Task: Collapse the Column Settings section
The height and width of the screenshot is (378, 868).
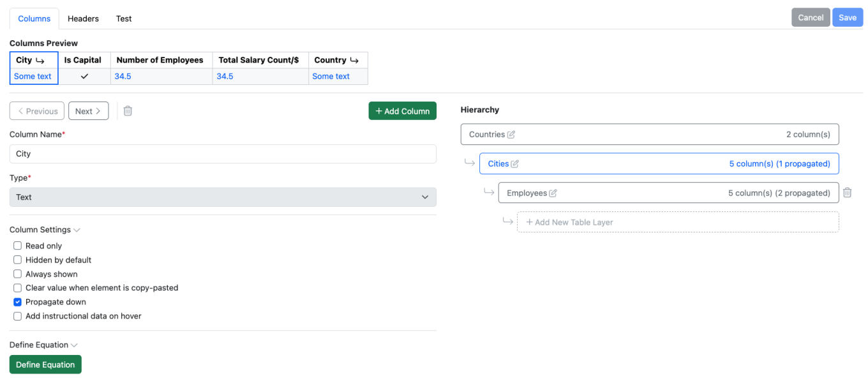Action: pos(77,230)
